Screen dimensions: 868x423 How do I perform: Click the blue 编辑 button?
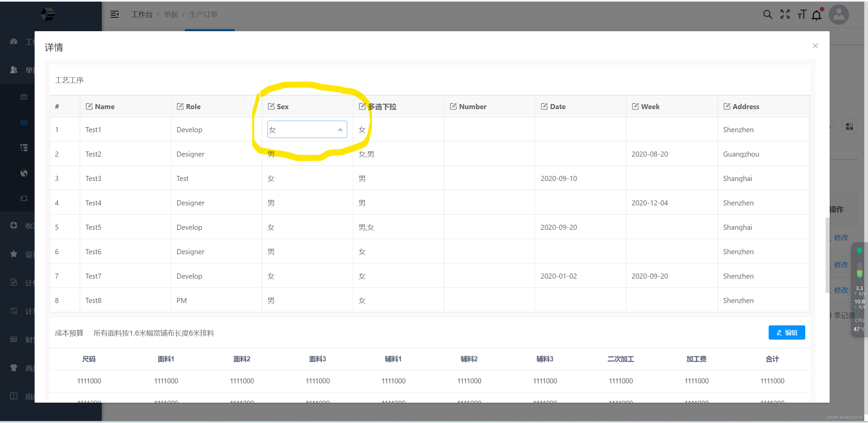point(787,333)
